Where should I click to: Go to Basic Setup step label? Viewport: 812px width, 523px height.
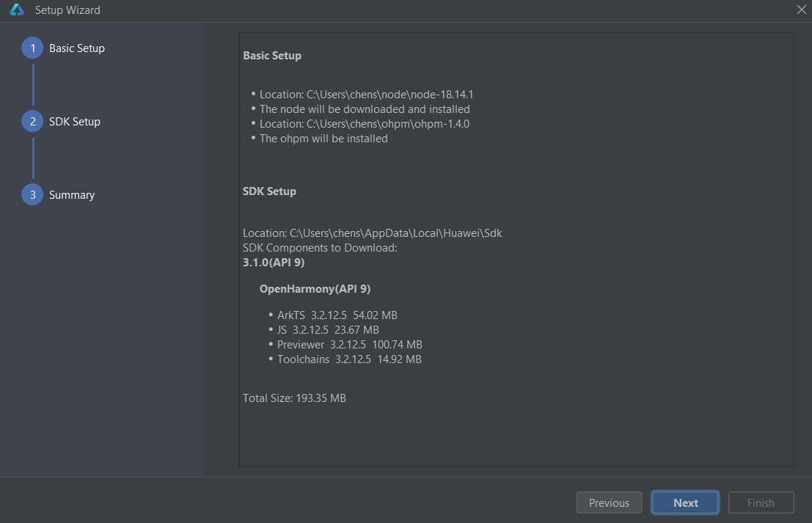pyautogui.click(x=76, y=48)
